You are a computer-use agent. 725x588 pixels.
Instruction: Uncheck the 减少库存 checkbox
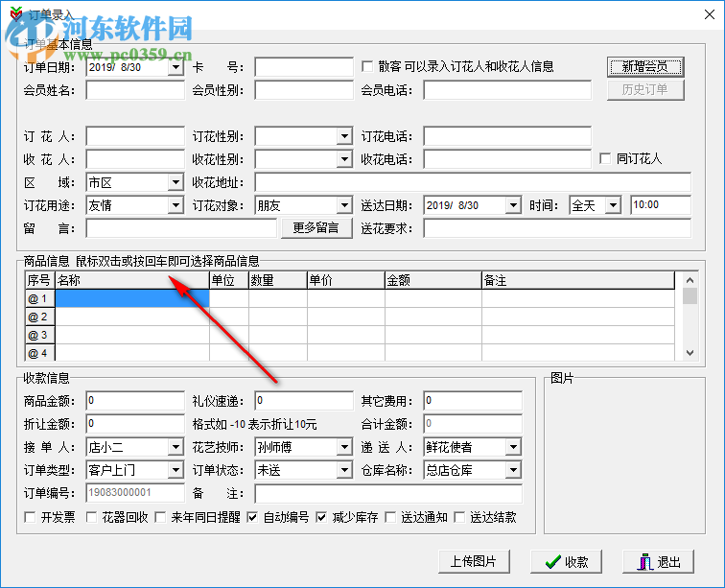pos(321,517)
